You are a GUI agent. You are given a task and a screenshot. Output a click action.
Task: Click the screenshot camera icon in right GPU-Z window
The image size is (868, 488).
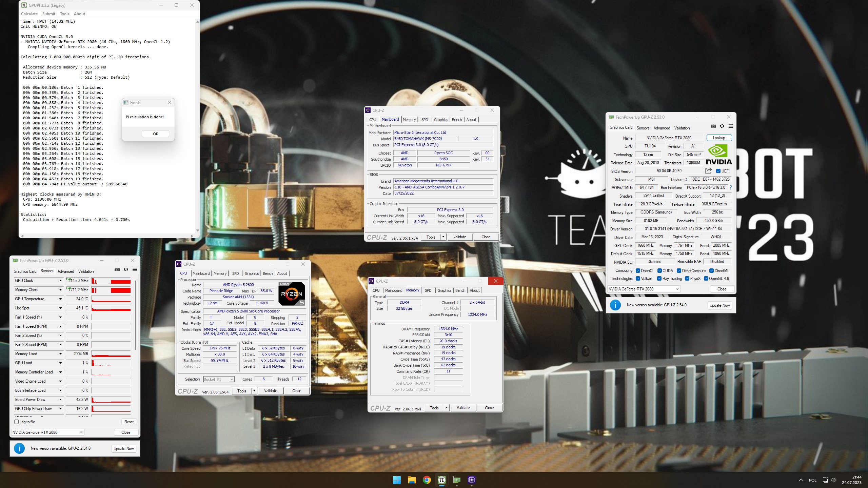713,126
